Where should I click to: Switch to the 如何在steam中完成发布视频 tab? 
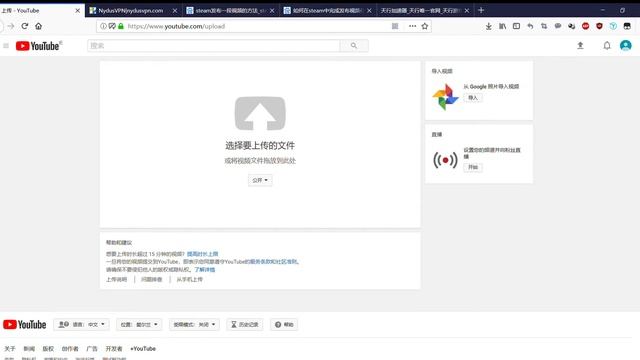[x=327, y=11]
